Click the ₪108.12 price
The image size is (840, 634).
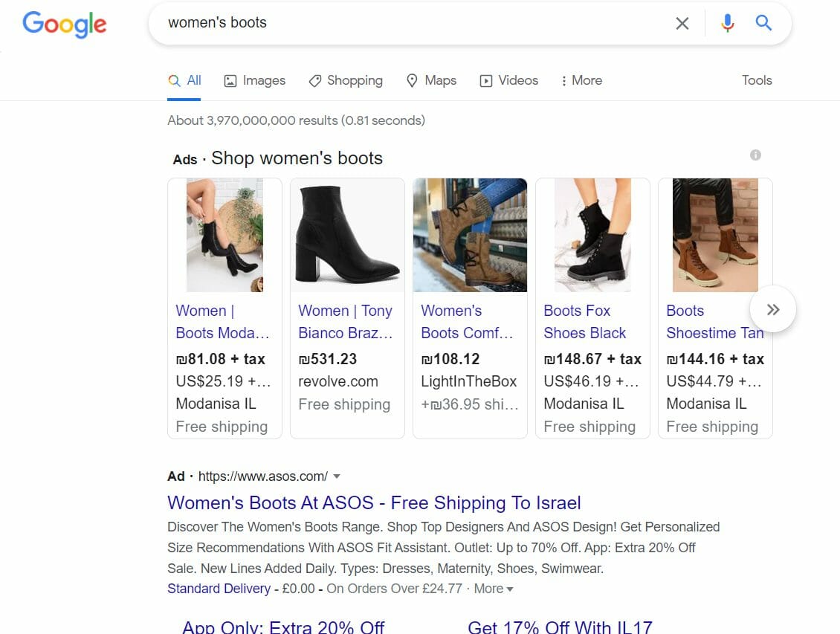click(x=450, y=359)
